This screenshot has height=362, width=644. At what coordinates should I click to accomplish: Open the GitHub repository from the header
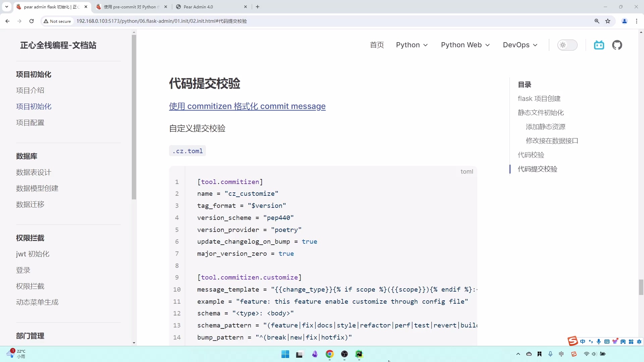[x=617, y=45]
